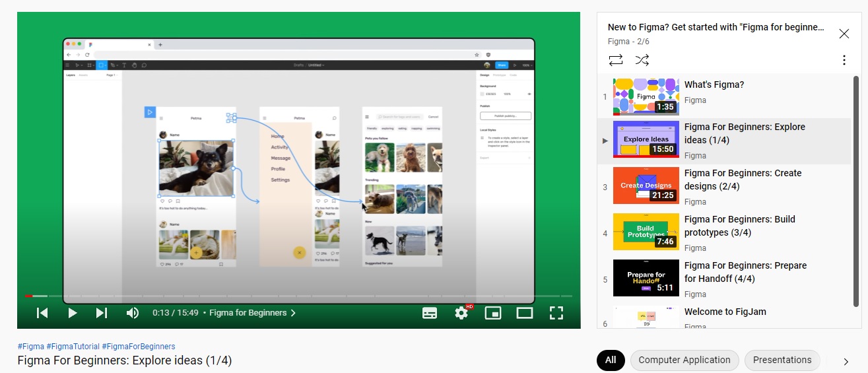Toggle playlist loop

click(x=616, y=60)
